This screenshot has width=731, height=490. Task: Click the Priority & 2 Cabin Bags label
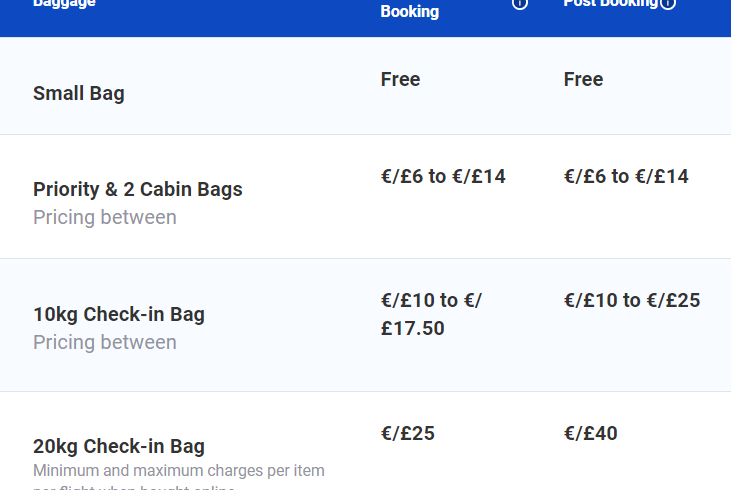tap(138, 189)
